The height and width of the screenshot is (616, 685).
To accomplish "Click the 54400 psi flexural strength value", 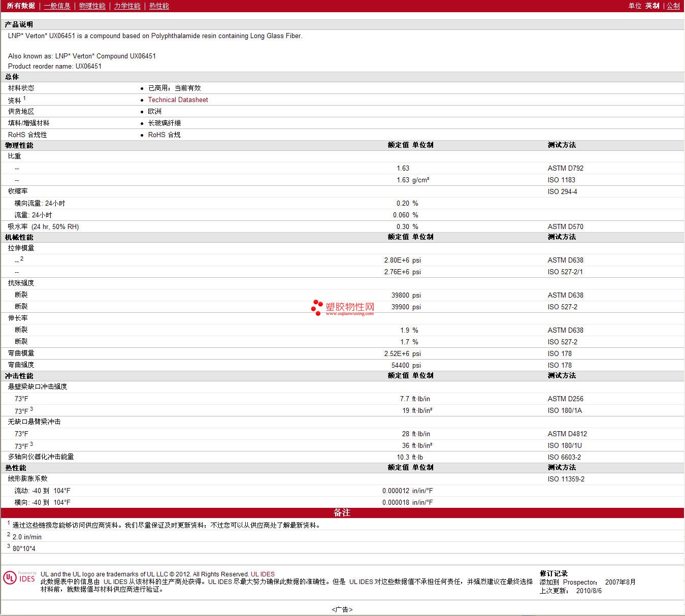I will click(x=406, y=365).
